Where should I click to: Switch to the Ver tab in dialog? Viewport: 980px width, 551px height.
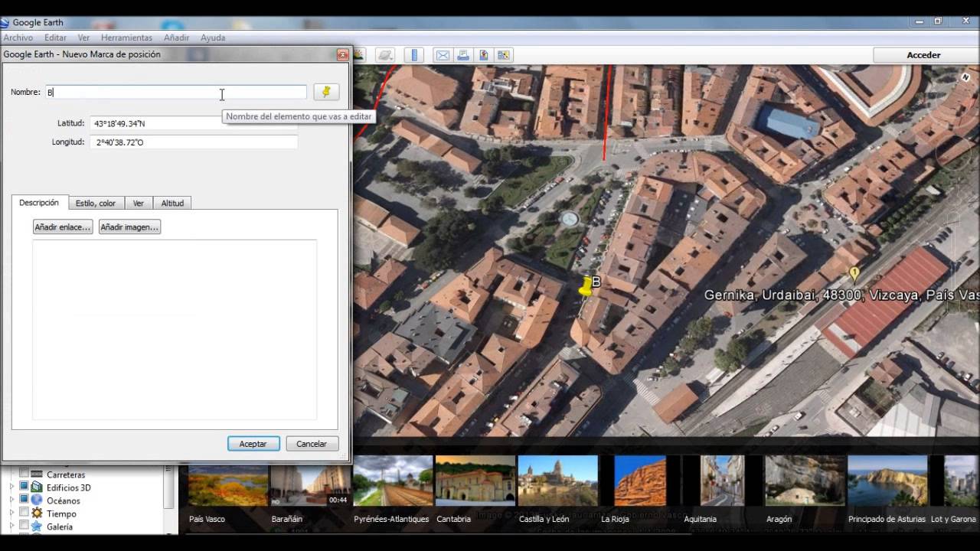click(139, 203)
